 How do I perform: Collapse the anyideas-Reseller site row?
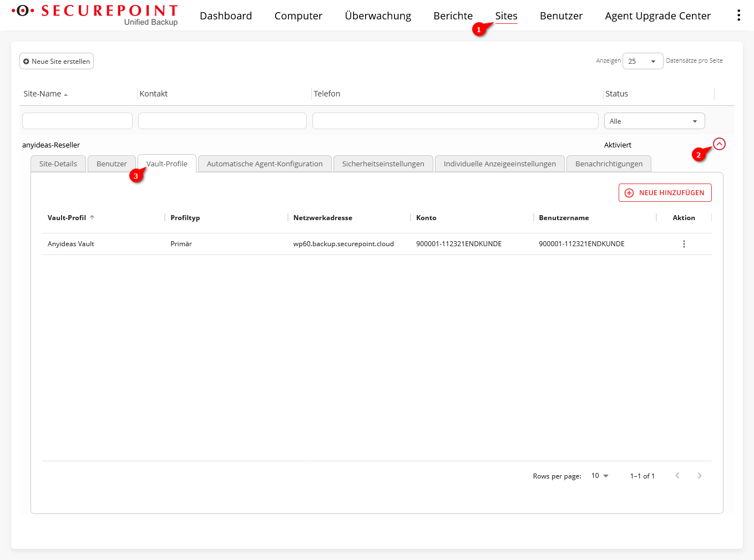[719, 144]
